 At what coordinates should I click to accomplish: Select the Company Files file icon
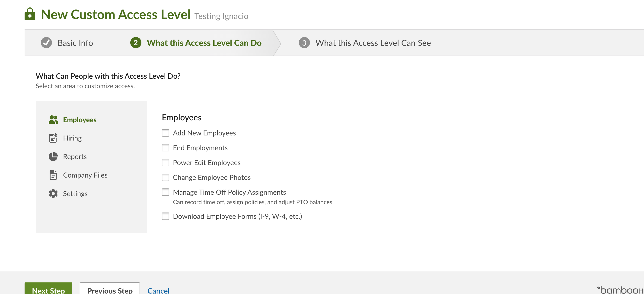53,175
